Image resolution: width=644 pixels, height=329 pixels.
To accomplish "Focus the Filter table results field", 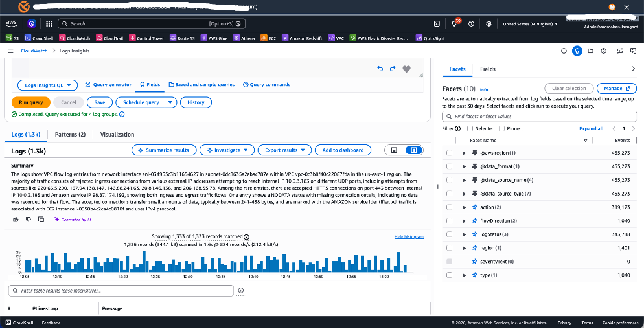I will 121,290.
